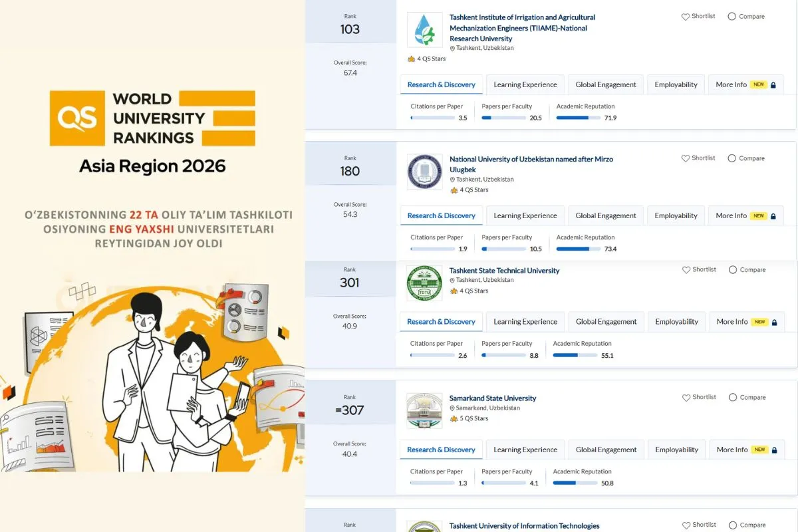Open Samarkand State University's Learning Experience tab
Viewport: 798px width, 532px height.
(525, 450)
